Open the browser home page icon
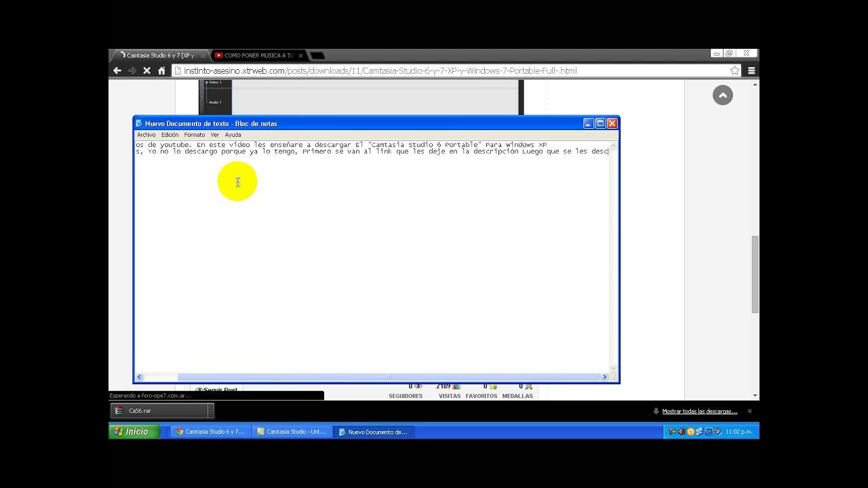Image resolution: width=868 pixels, height=488 pixels. coord(161,70)
